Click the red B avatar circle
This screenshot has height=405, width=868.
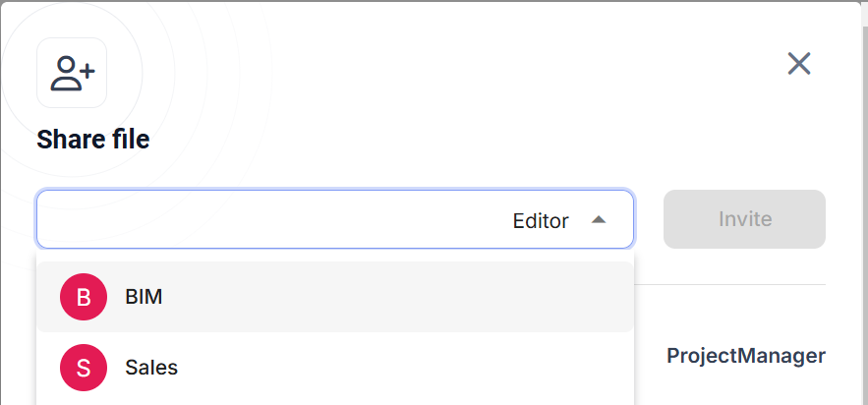tap(84, 297)
